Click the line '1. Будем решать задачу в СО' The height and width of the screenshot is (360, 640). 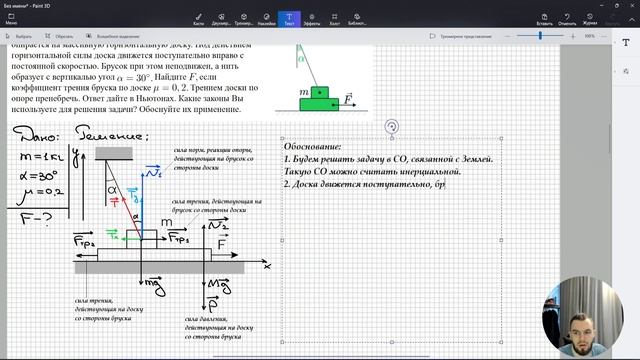click(388, 159)
